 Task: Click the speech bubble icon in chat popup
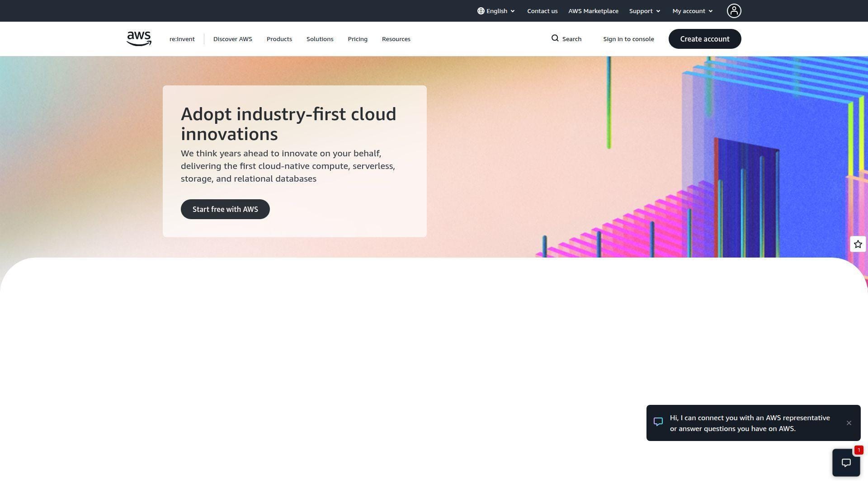(658, 422)
